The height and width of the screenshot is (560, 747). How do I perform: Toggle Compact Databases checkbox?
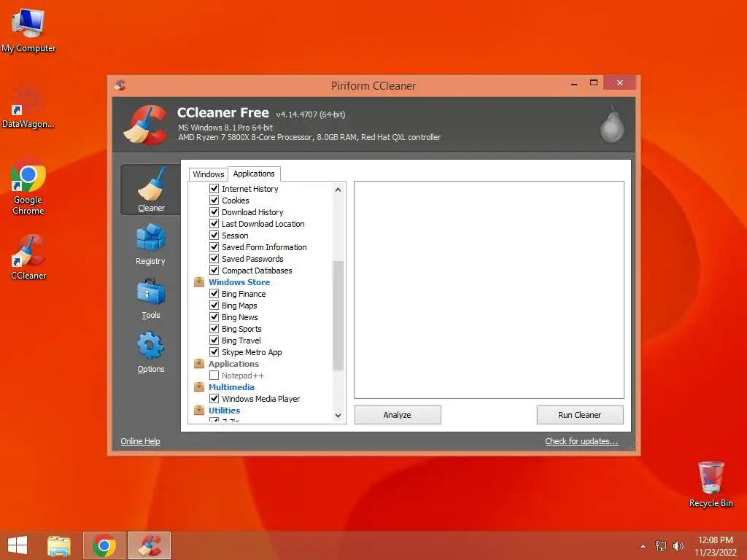[x=214, y=271]
